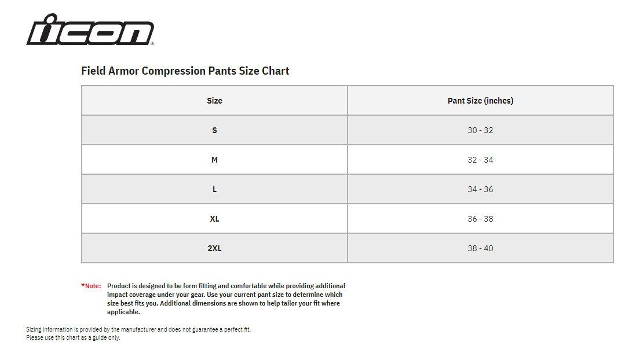Select the M size cell

coord(214,160)
